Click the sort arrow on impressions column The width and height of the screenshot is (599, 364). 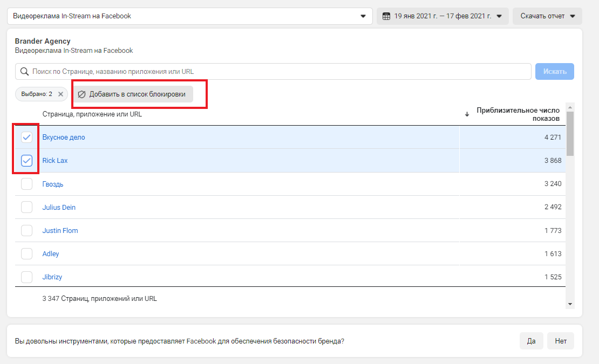click(467, 114)
